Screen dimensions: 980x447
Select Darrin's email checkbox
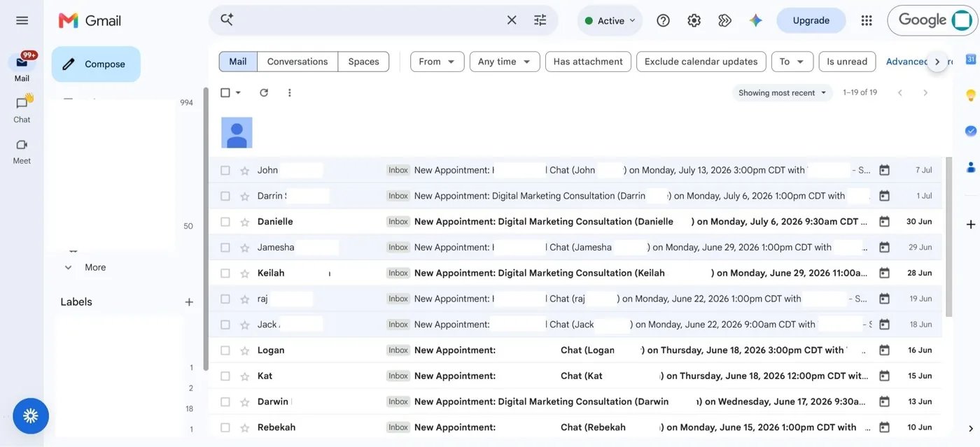click(x=225, y=196)
